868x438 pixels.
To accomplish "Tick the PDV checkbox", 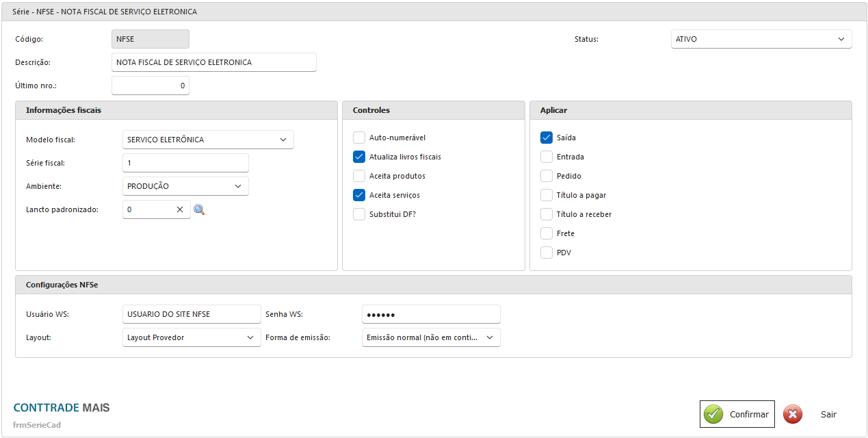I will click(x=547, y=253).
